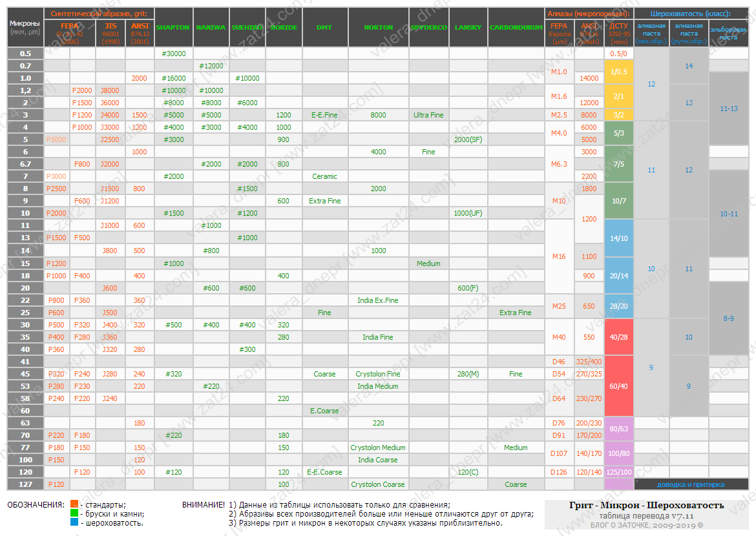This screenshot has width=756, height=536.
Task: Select the 'таблица перевода v7.11' subtitle
Action: [x=647, y=516]
